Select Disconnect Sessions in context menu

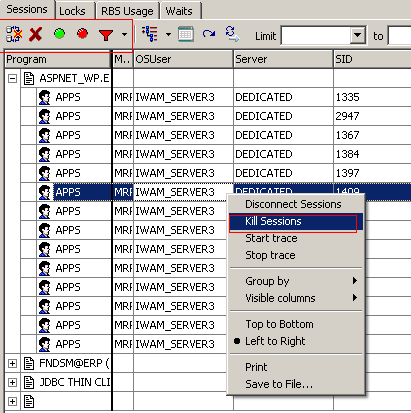point(296,204)
